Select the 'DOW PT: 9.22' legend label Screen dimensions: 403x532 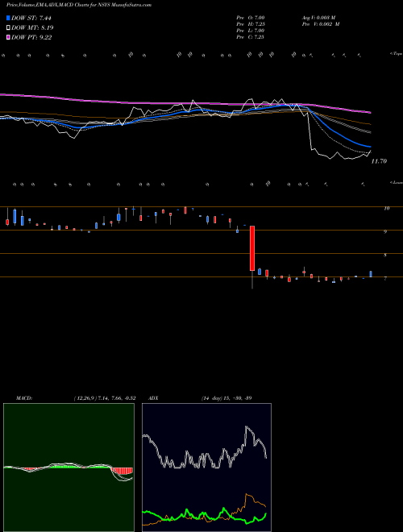pos(31,37)
